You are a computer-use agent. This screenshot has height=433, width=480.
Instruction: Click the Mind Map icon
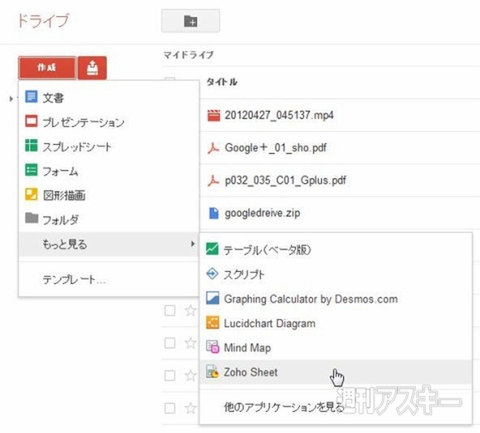coord(212,347)
